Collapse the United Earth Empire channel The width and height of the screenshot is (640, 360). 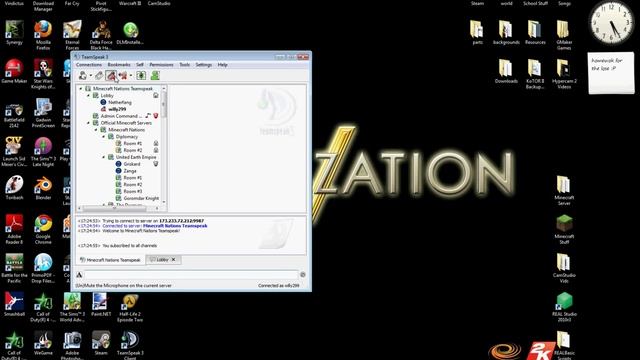click(x=104, y=157)
